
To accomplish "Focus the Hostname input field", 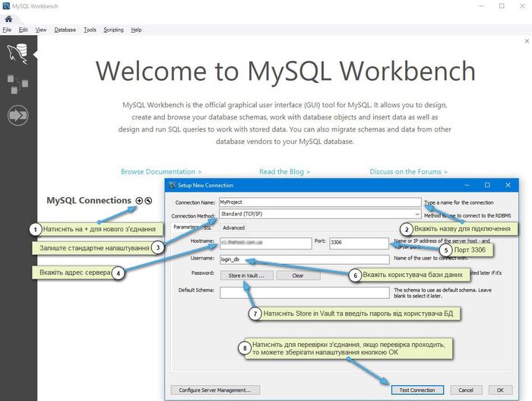I will [266, 243].
